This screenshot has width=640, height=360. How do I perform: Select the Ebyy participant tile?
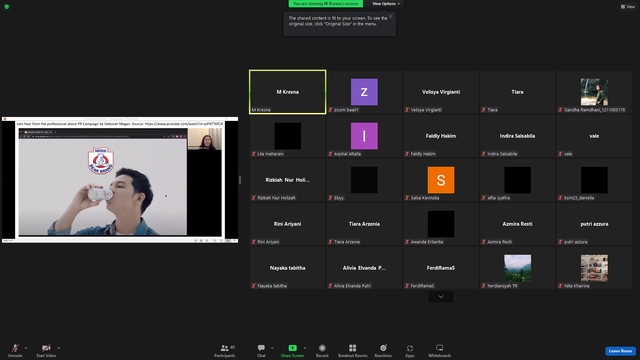click(x=364, y=180)
